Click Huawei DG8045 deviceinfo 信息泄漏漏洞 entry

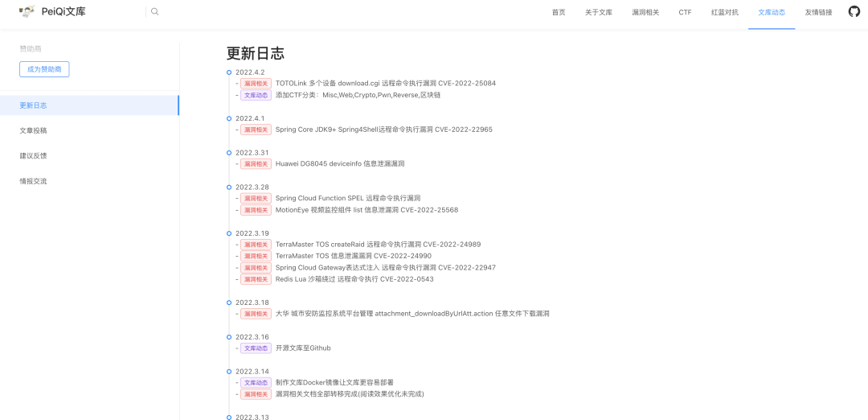point(341,164)
